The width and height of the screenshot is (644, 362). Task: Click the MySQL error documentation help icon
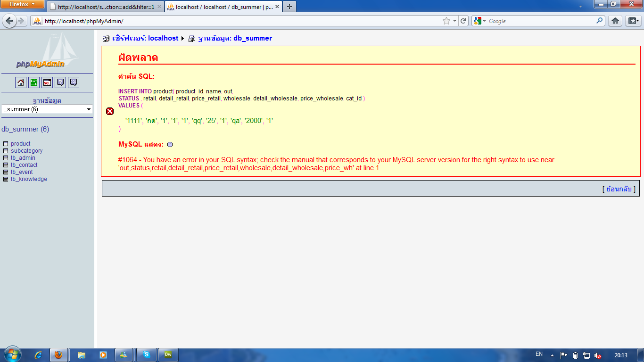tap(170, 145)
